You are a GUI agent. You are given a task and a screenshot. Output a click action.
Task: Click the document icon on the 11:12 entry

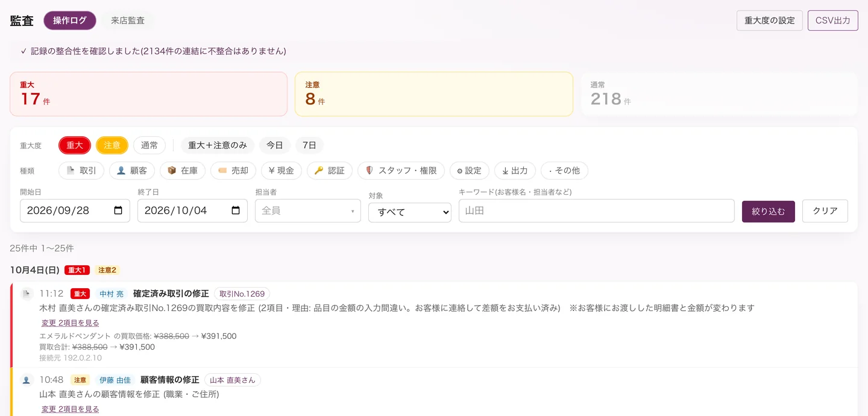tap(27, 294)
